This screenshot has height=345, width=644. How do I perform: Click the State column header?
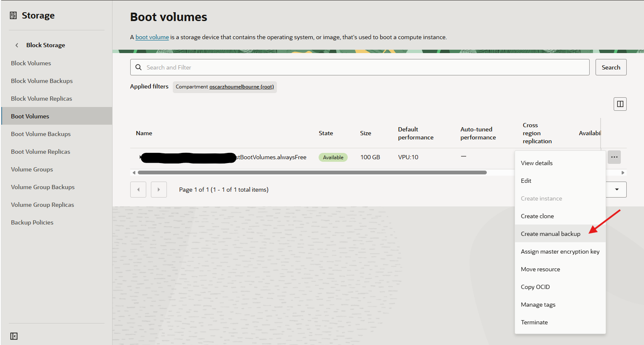326,133
